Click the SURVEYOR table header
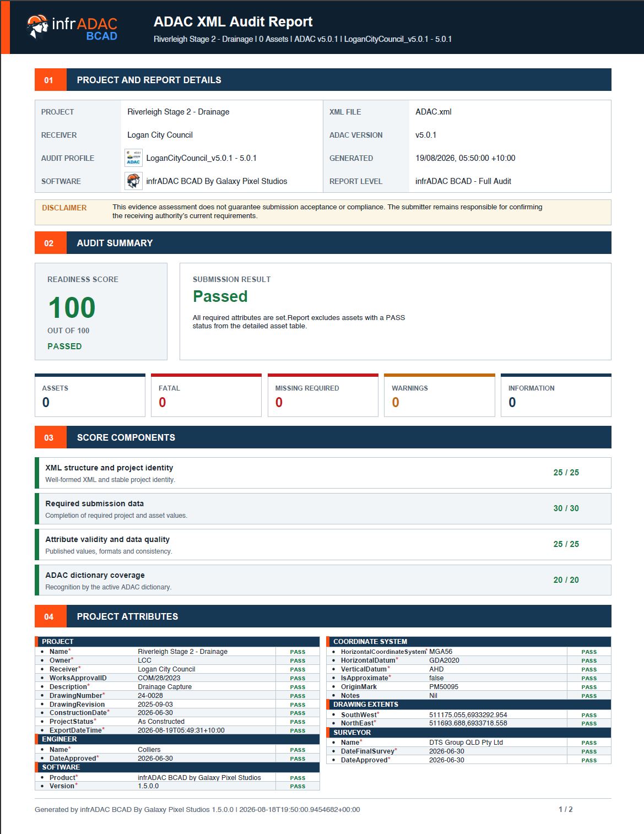The height and width of the screenshot is (834, 644). coord(469,733)
